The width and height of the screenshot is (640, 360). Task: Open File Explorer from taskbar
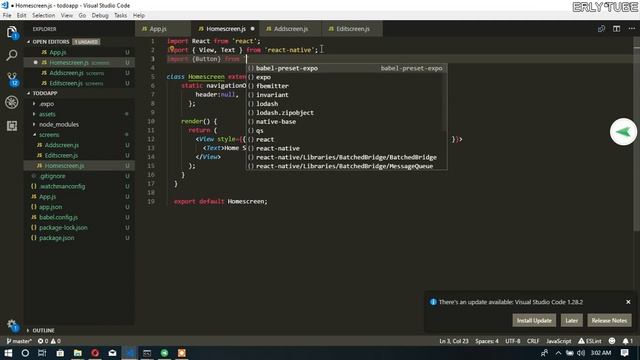pos(78,353)
